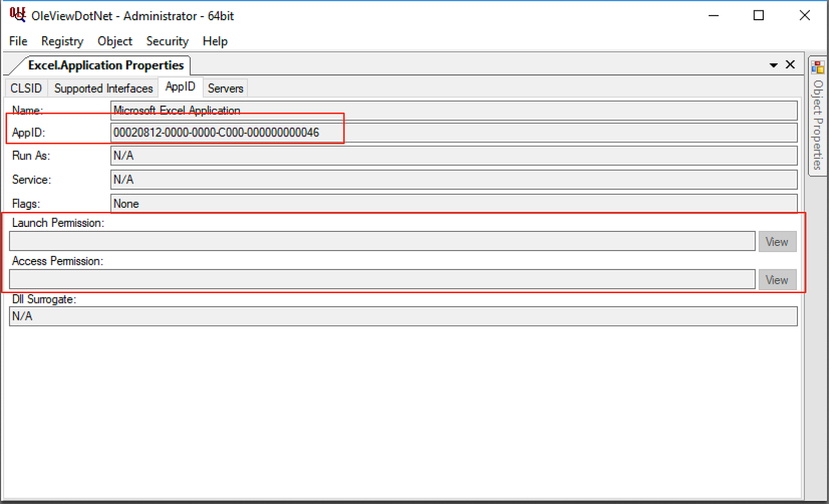Close the Excel.Application Properties tab
829x504 pixels.
click(x=790, y=64)
